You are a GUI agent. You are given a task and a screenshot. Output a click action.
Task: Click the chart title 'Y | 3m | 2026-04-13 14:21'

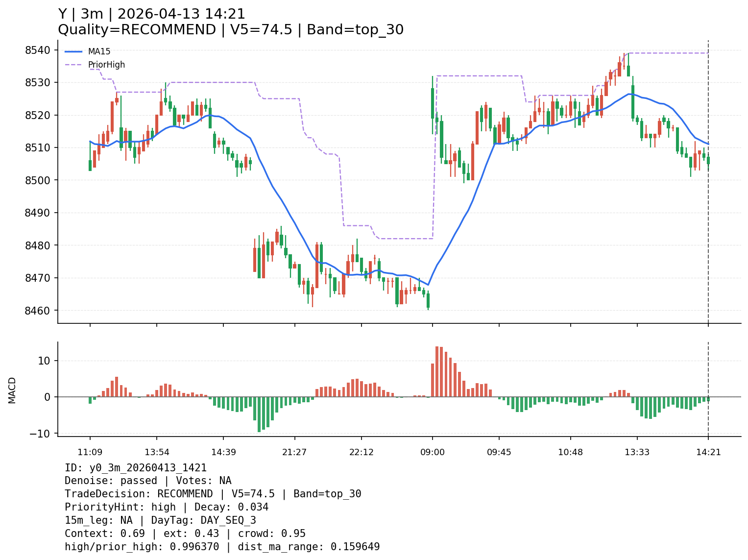(x=151, y=14)
